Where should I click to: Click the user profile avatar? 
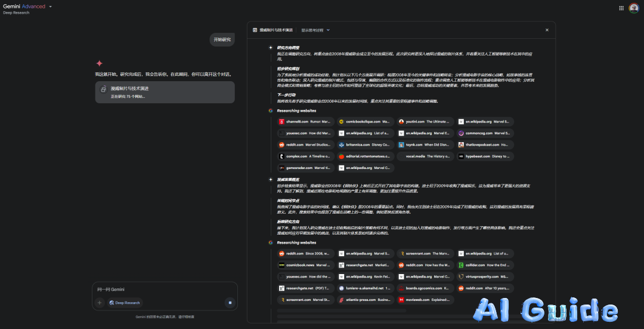coord(633,8)
